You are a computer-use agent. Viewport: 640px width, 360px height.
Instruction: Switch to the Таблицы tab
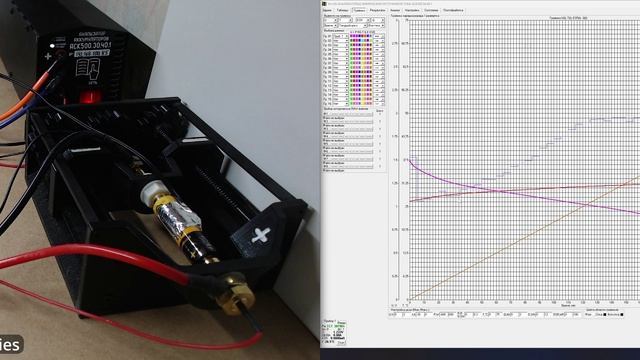click(342, 10)
